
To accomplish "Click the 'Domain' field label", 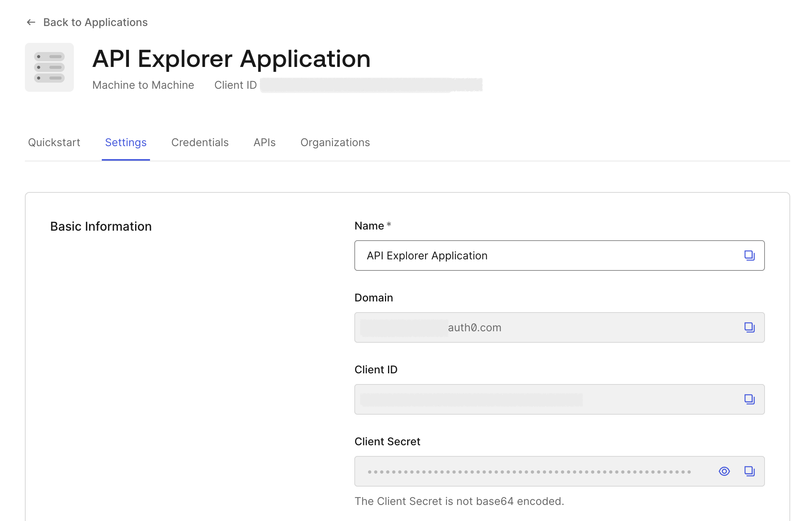I will [x=374, y=298].
